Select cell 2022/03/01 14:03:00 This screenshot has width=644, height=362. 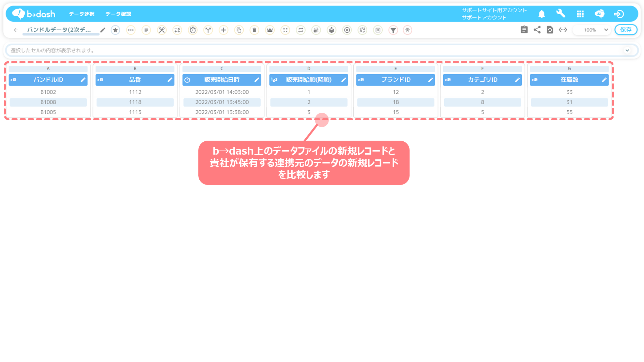click(222, 92)
